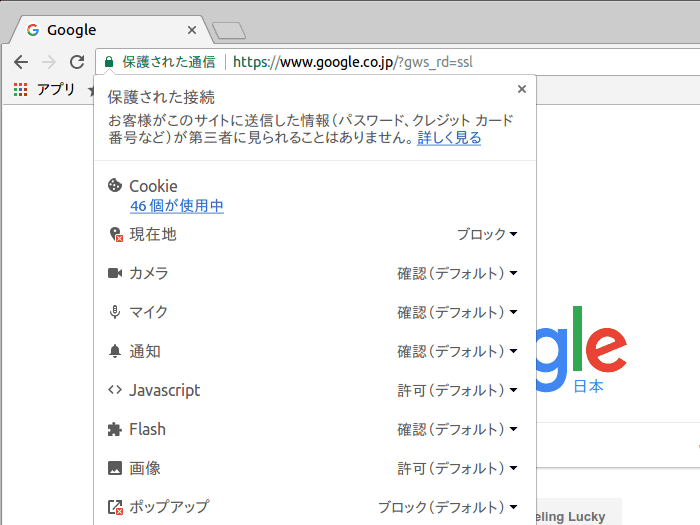Image resolution: width=700 pixels, height=525 pixels.
Task: Click the Javascript label text
Action: click(x=165, y=390)
